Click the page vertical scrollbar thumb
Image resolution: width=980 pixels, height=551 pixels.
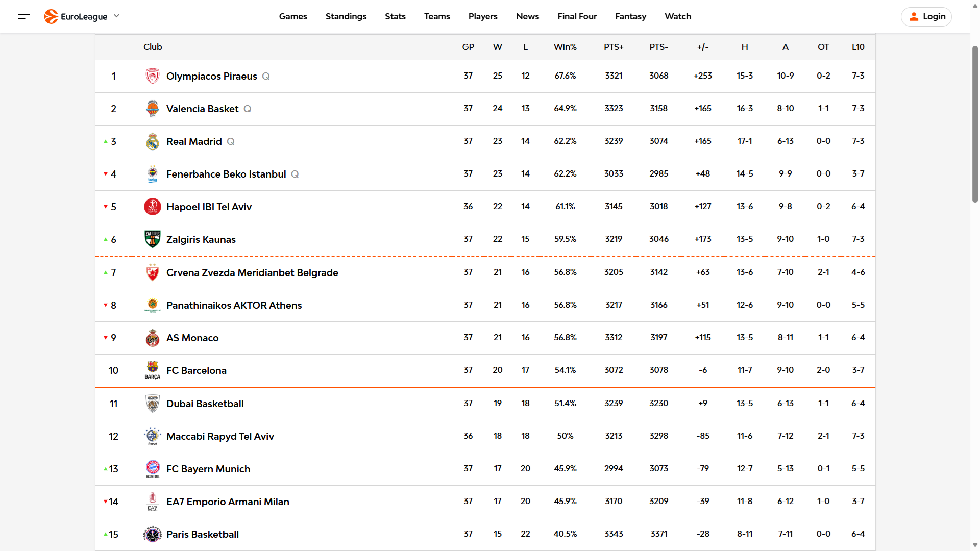click(x=975, y=124)
